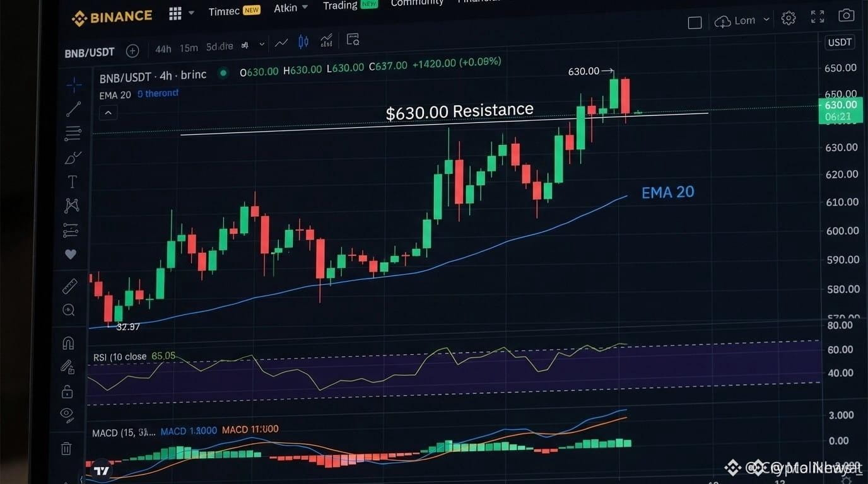This screenshot has height=484, width=868.
Task: Click the blue EMA 20 chart label
Action: [x=668, y=192]
